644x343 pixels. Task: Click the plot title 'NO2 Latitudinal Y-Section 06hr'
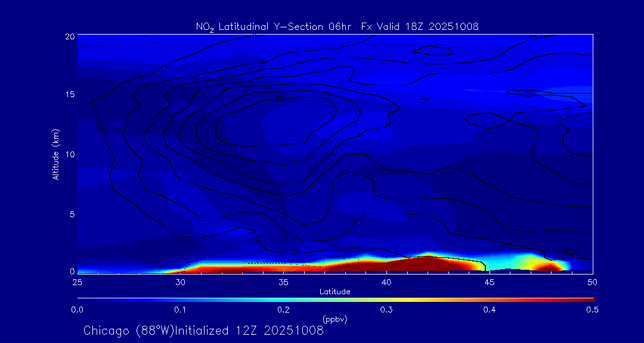[x=274, y=27]
